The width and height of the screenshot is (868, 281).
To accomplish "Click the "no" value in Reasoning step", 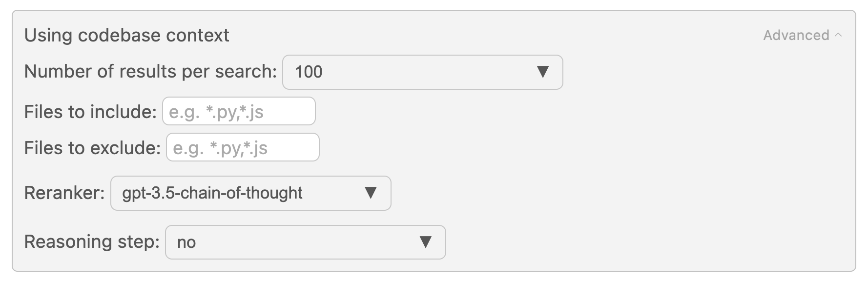I will tap(186, 242).
